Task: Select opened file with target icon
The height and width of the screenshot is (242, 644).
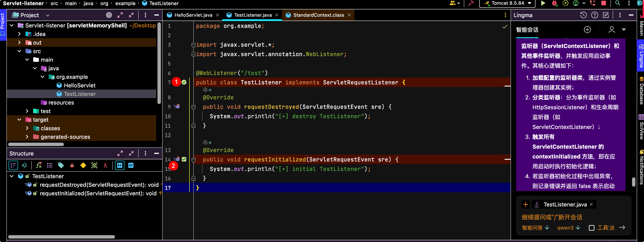Action: (109, 15)
